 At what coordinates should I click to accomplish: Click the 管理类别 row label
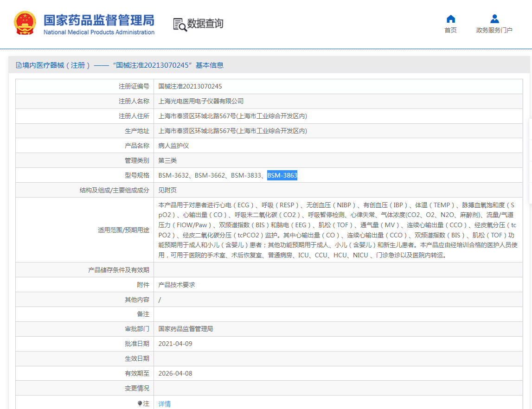(x=137, y=161)
